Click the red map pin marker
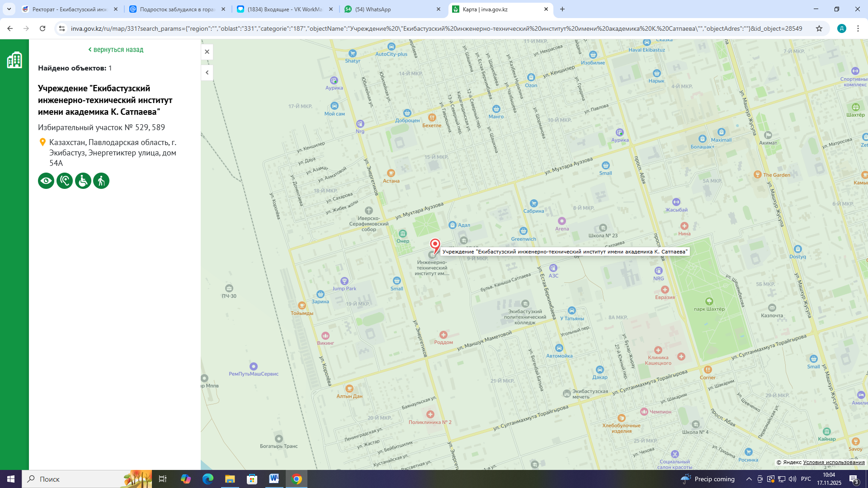 [435, 245]
